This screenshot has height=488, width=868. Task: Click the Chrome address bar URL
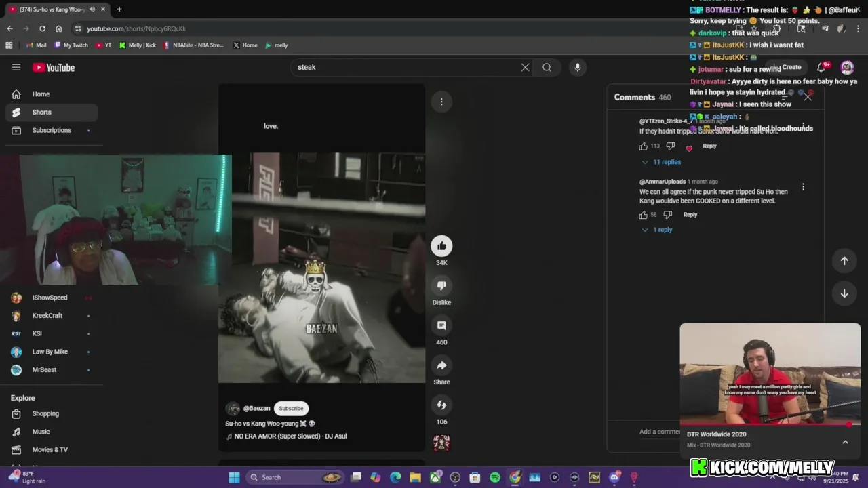pos(136,28)
